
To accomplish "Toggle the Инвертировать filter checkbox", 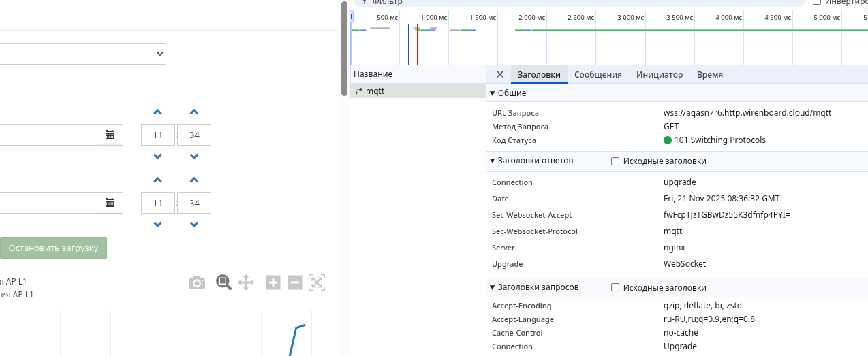I will tap(817, 2).
